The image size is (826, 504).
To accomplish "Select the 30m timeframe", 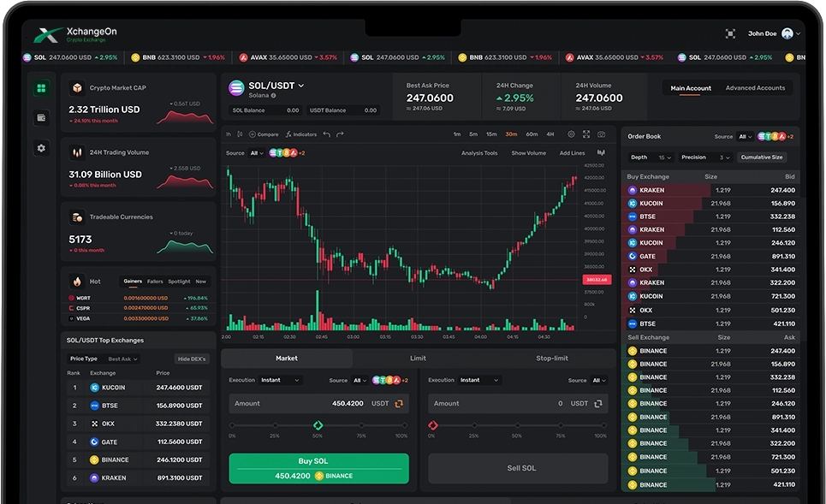I will pos(511,134).
